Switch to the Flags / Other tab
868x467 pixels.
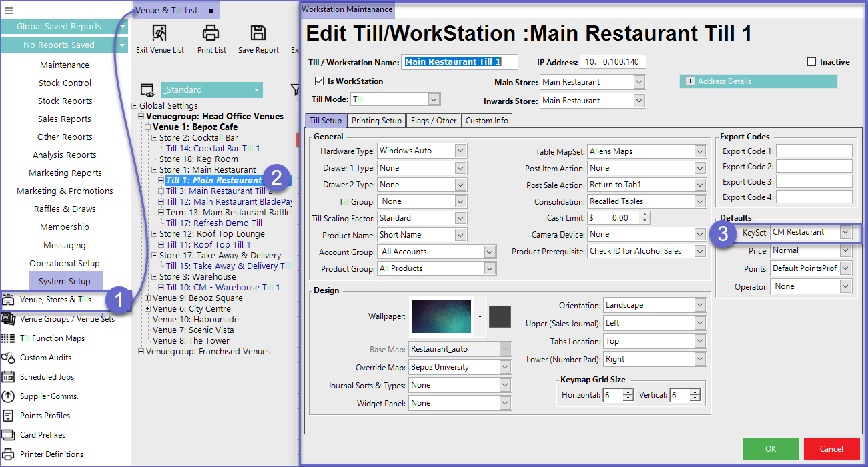pyautogui.click(x=434, y=121)
